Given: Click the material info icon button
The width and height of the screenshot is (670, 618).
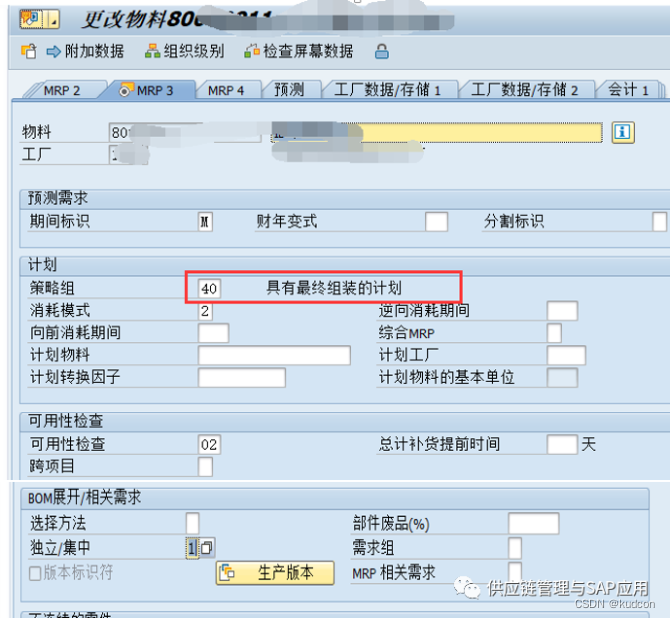Looking at the screenshot, I should pyautogui.click(x=623, y=132).
